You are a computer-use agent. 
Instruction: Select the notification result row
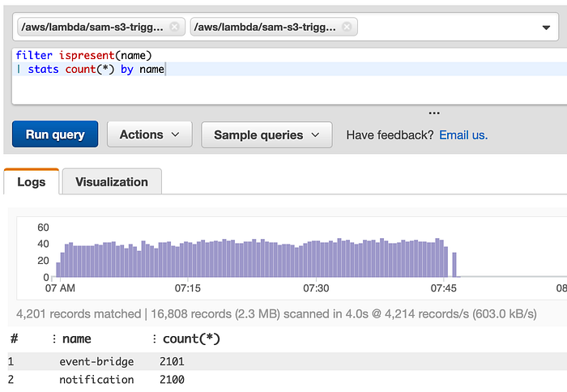pos(287,379)
